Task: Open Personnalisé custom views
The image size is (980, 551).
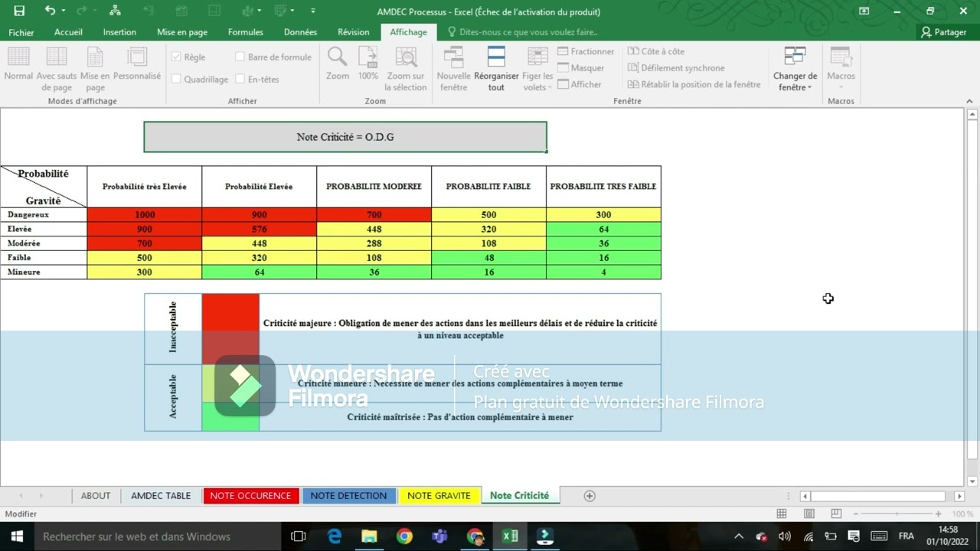Action: 137,63
